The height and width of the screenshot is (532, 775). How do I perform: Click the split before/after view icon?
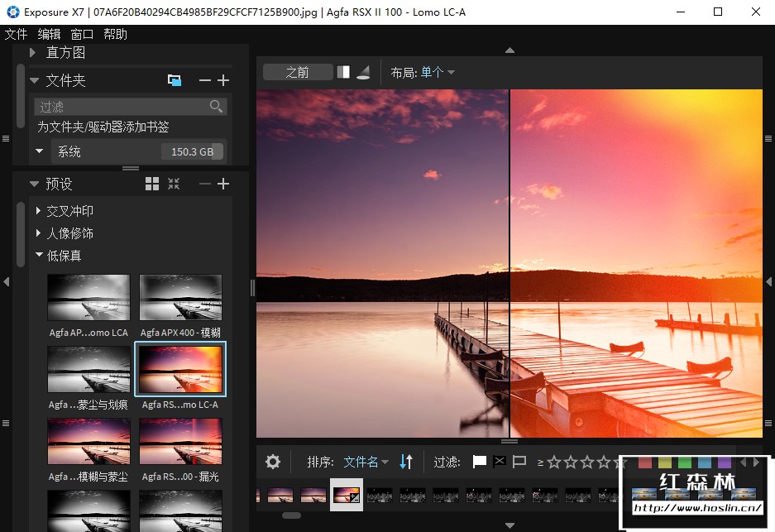343,73
